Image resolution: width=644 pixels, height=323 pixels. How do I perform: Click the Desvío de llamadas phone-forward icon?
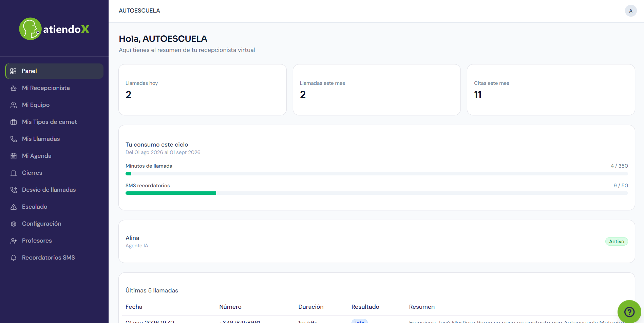14,190
